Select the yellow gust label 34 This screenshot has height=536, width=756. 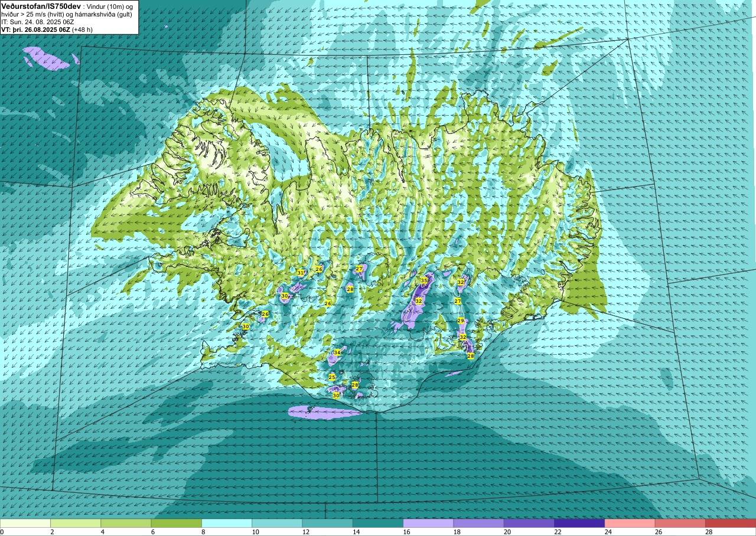[x=337, y=352]
